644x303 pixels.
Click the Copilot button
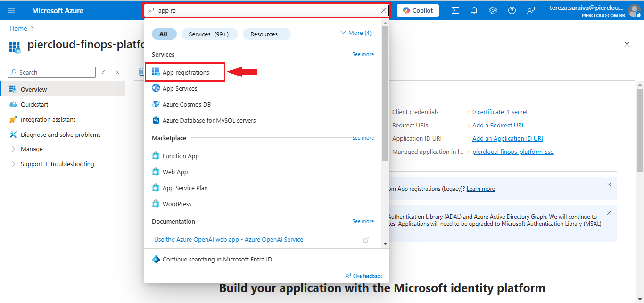(x=418, y=10)
